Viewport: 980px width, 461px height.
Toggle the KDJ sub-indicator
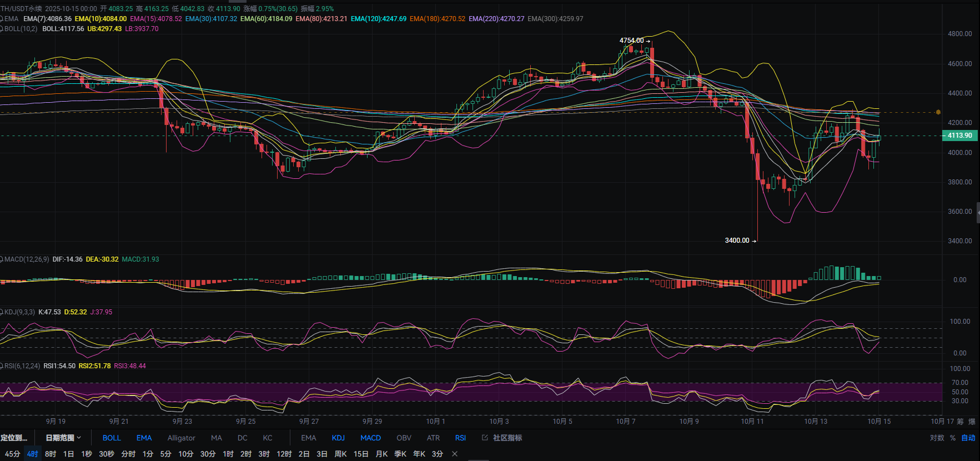tap(338, 438)
